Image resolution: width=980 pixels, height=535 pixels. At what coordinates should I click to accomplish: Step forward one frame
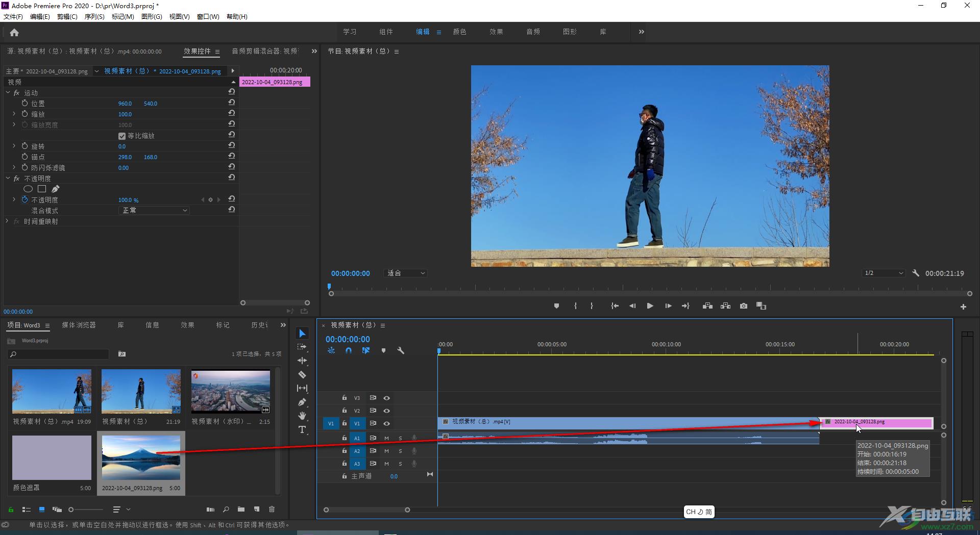click(668, 306)
